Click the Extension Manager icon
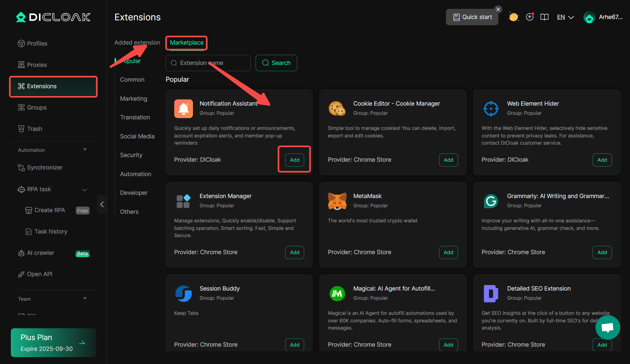Viewport: 630px width, 364px height. click(183, 201)
